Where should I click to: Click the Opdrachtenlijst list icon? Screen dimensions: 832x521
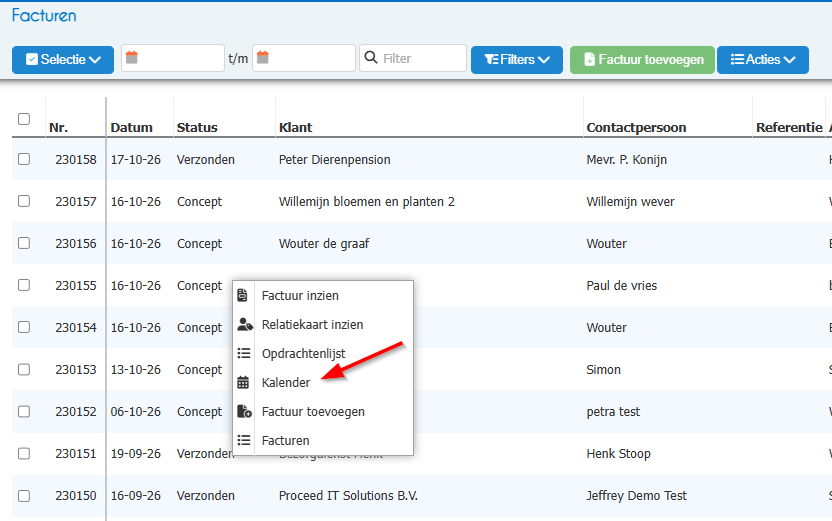[244, 353]
